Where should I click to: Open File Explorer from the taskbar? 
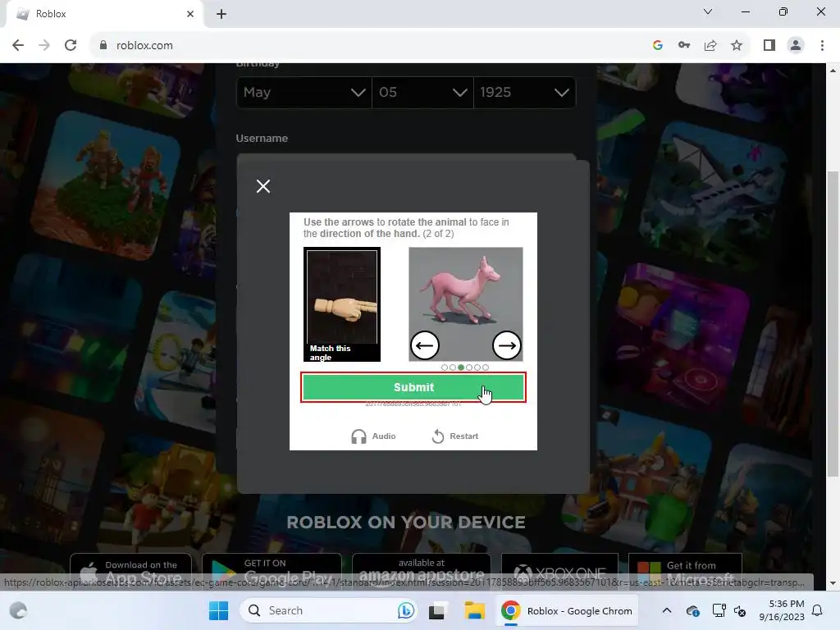tap(474, 610)
